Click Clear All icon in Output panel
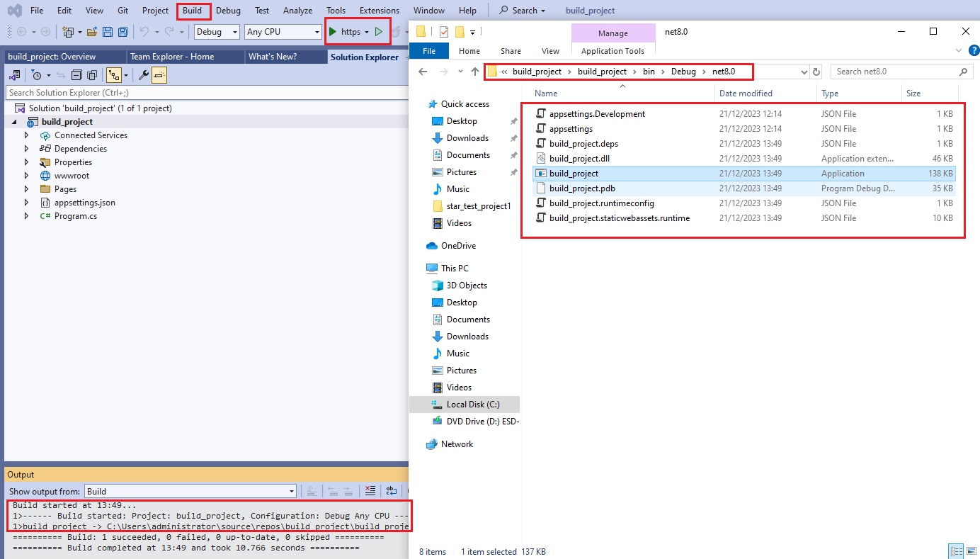980x559 pixels. click(x=370, y=491)
